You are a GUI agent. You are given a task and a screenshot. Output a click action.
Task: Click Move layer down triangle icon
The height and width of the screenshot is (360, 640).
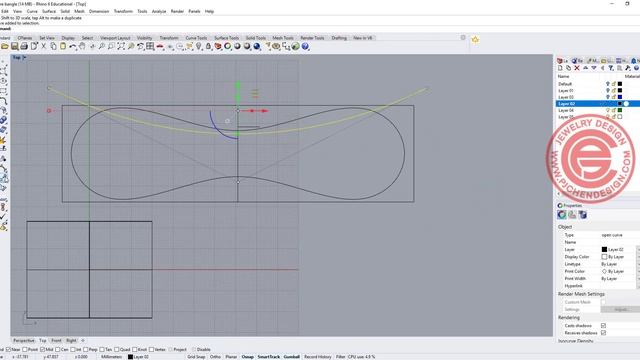594,68
